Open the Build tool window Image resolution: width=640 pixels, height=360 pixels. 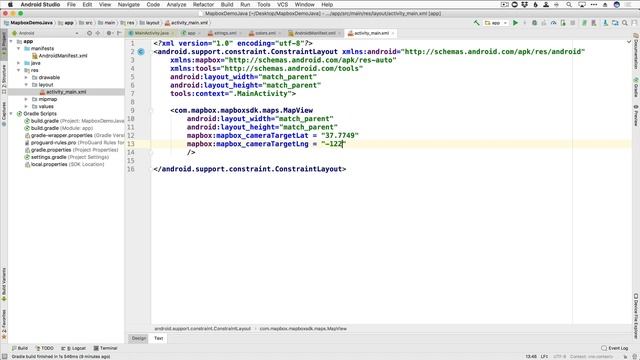coord(20,348)
